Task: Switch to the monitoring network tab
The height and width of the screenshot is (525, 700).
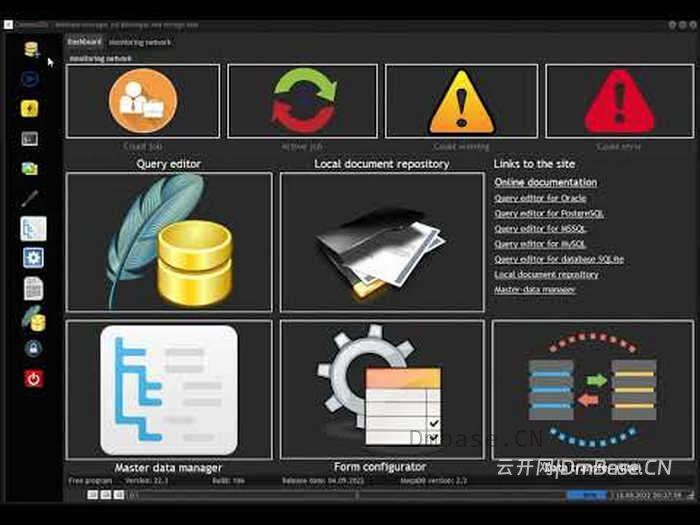Action: click(x=140, y=42)
